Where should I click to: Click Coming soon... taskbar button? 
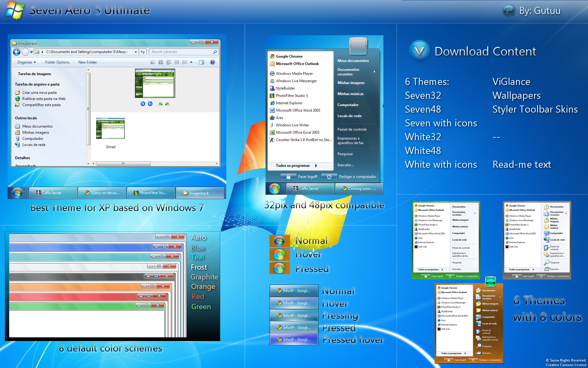click(x=359, y=189)
